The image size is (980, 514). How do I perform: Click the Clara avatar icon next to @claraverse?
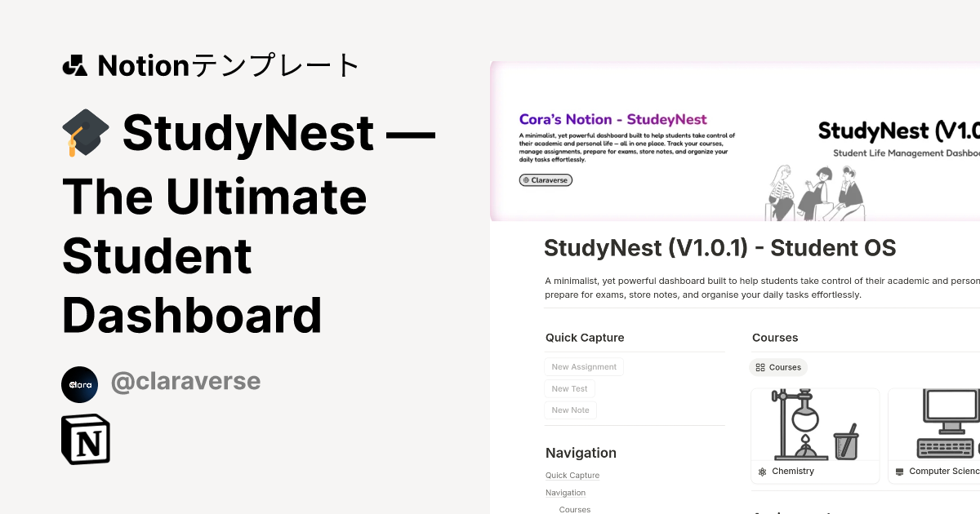(79, 384)
